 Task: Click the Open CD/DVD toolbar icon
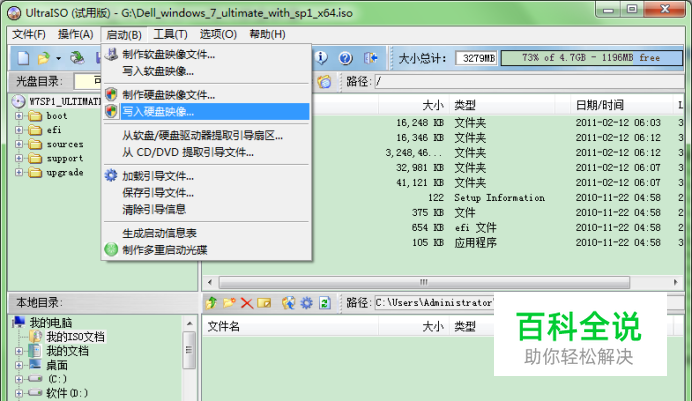(77, 58)
